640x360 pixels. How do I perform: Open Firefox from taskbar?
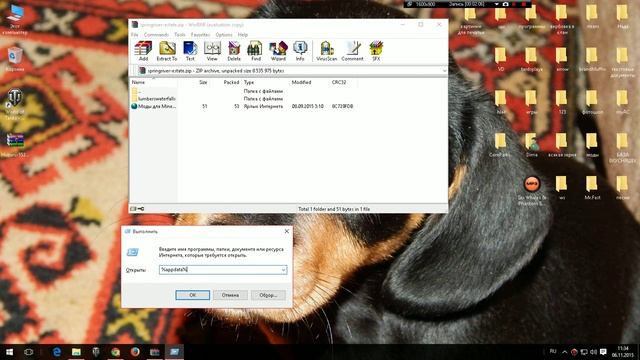click(x=135, y=352)
